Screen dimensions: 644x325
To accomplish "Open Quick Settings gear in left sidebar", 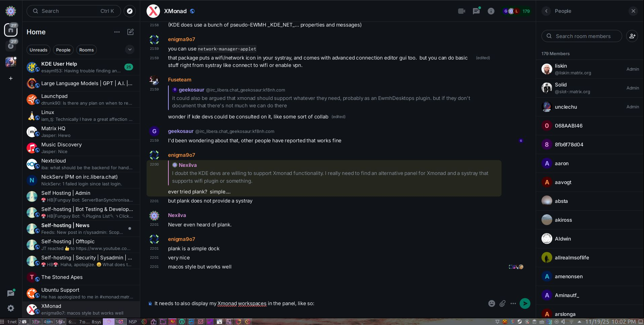I will click(11, 308).
